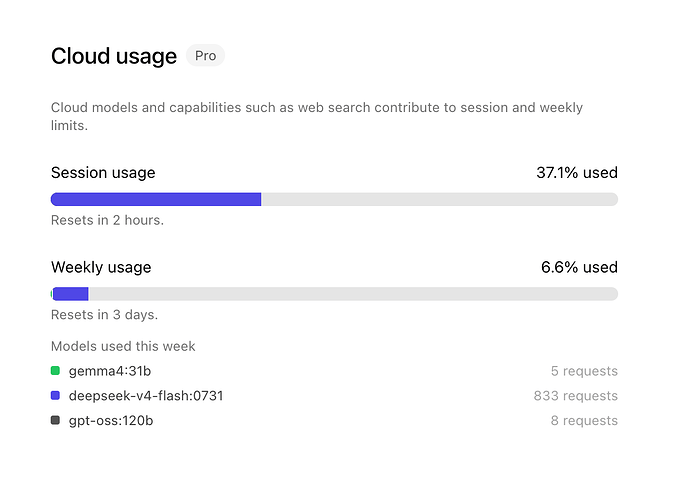The width and height of the screenshot is (679, 500).
Task: Click the gray unfilled Session usage bar
Action: [440, 199]
